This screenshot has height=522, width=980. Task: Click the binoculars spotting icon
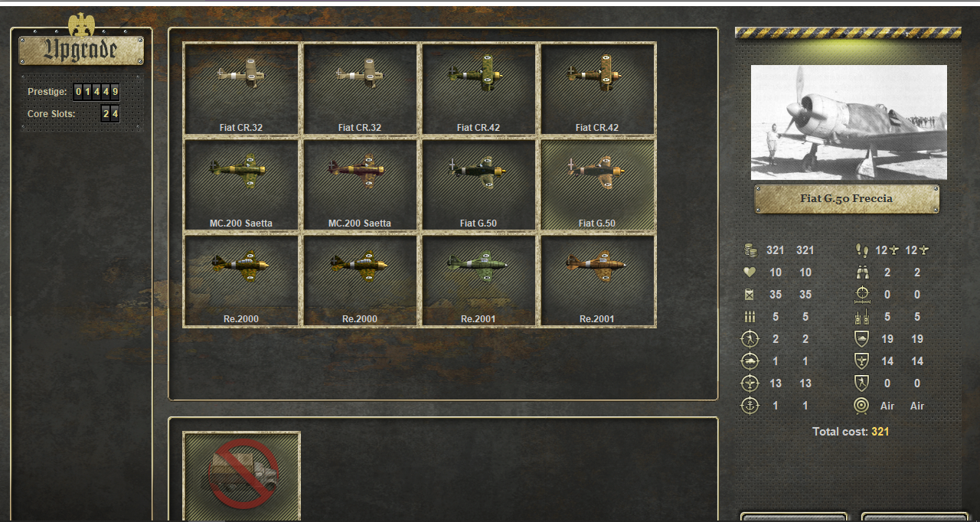pyautogui.click(x=862, y=272)
